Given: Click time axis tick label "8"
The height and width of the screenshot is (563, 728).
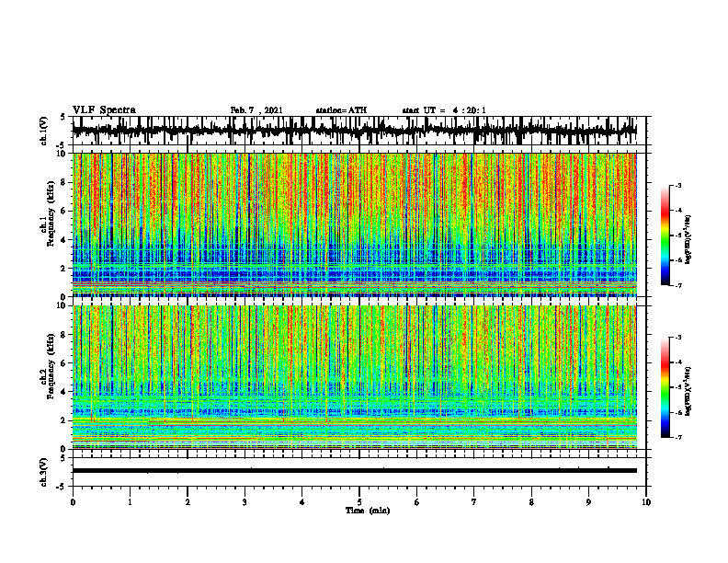Looking at the screenshot, I should point(531,502).
